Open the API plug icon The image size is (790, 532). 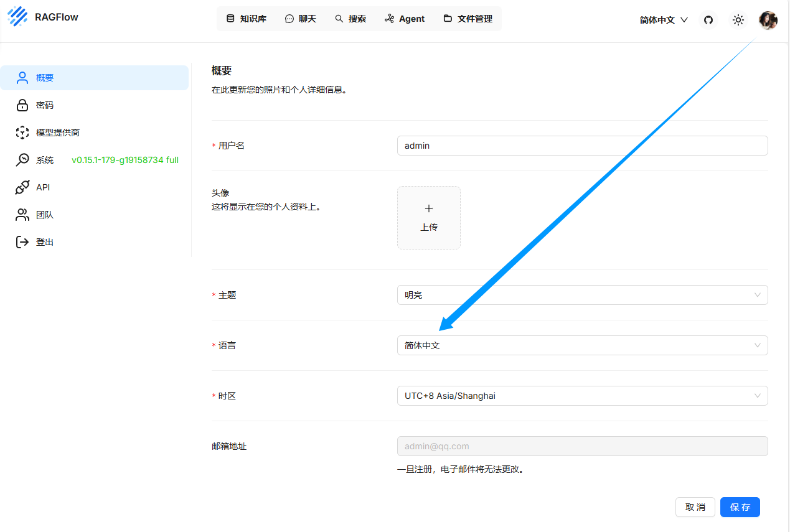(x=22, y=187)
